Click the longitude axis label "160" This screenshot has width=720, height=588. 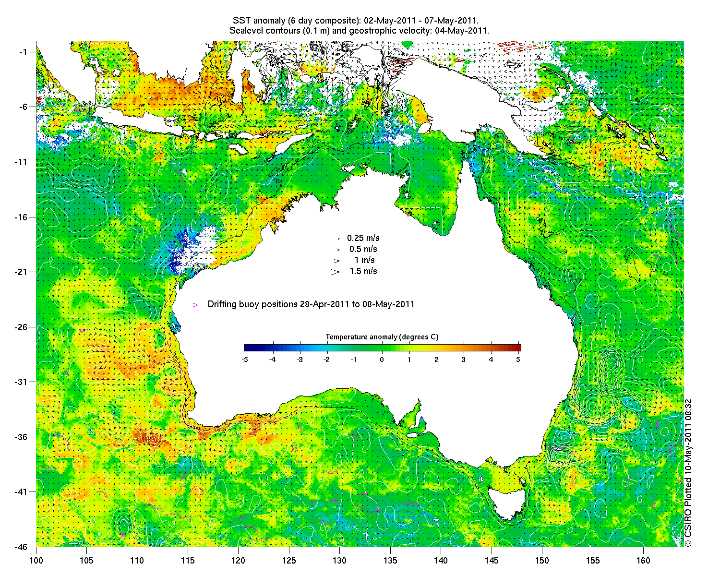[643, 561]
